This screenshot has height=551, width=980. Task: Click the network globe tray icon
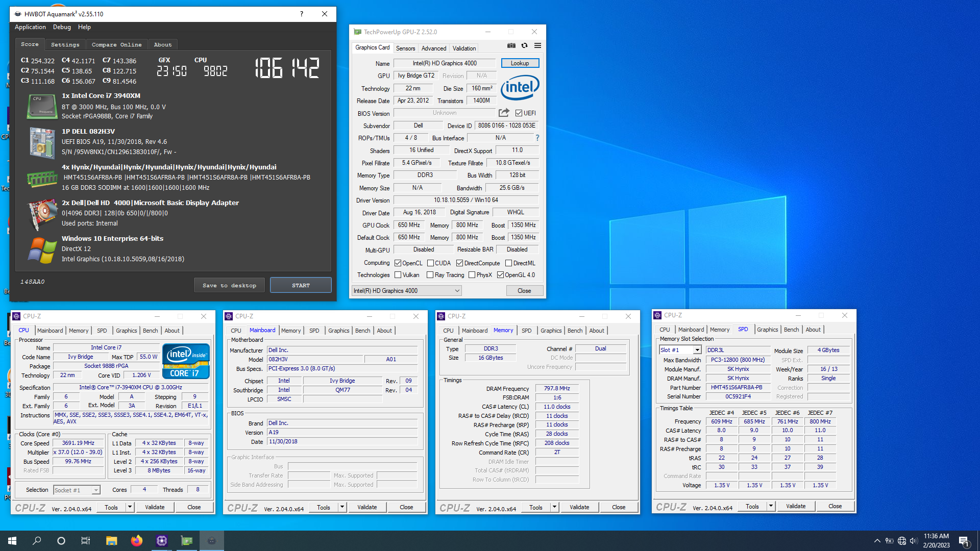902,541
